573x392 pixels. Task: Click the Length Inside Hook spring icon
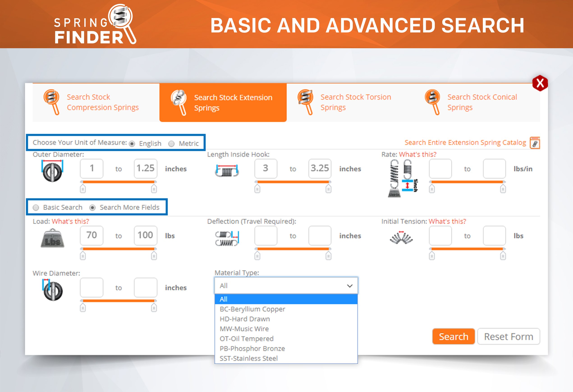(227, 171)
